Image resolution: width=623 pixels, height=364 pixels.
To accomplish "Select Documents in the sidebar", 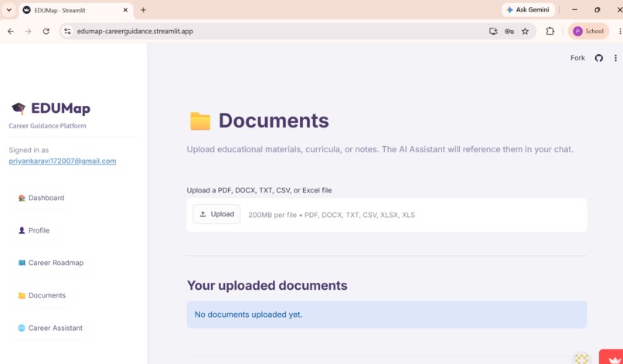I will [42, 295].
